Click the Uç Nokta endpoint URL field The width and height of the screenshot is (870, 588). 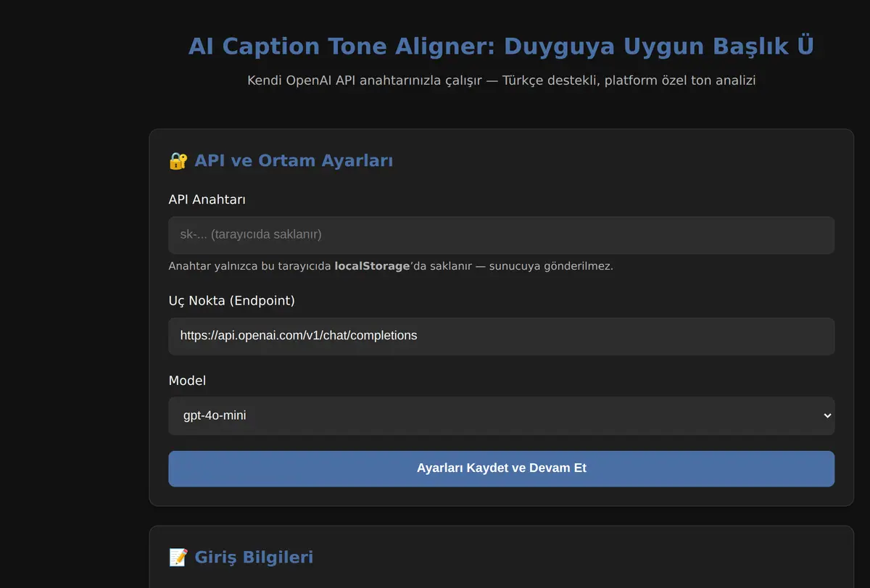[501, 336]
